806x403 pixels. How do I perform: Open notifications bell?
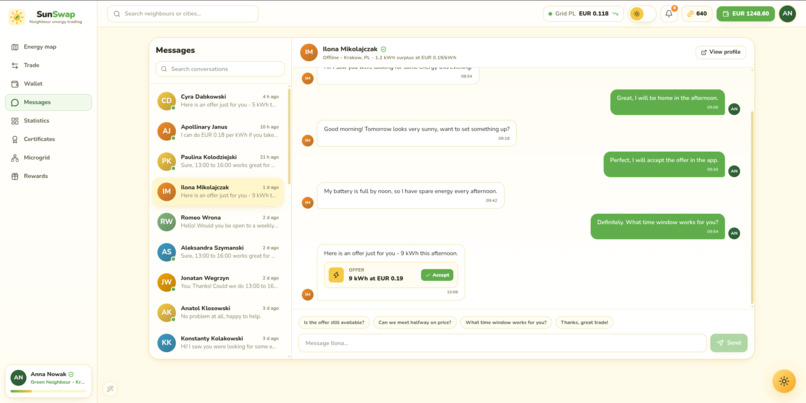[x=669, y=14]
